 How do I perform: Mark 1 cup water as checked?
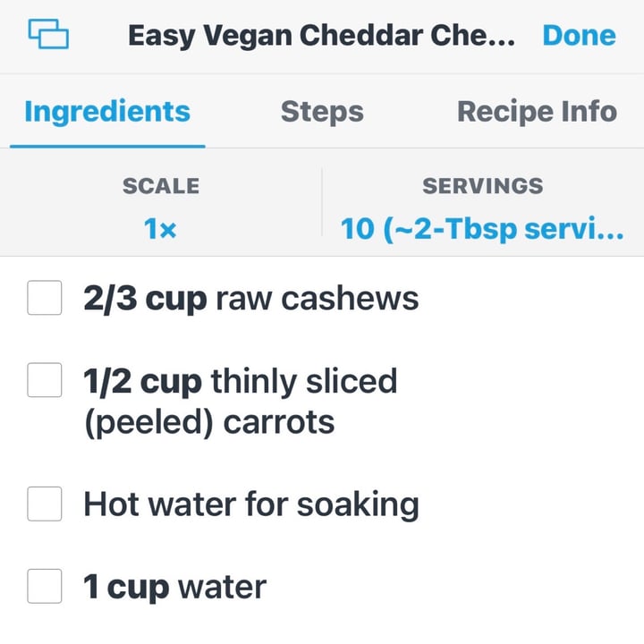coord(45,586)
